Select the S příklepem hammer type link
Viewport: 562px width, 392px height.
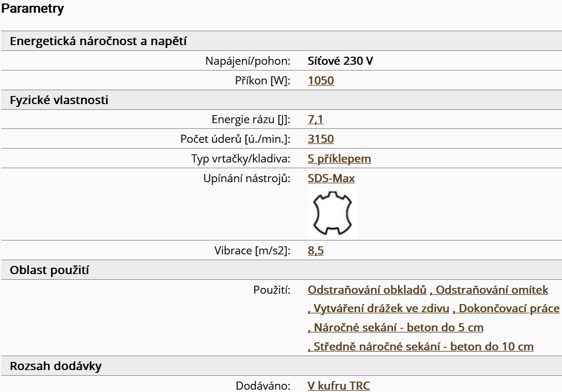tap(339, 158)
